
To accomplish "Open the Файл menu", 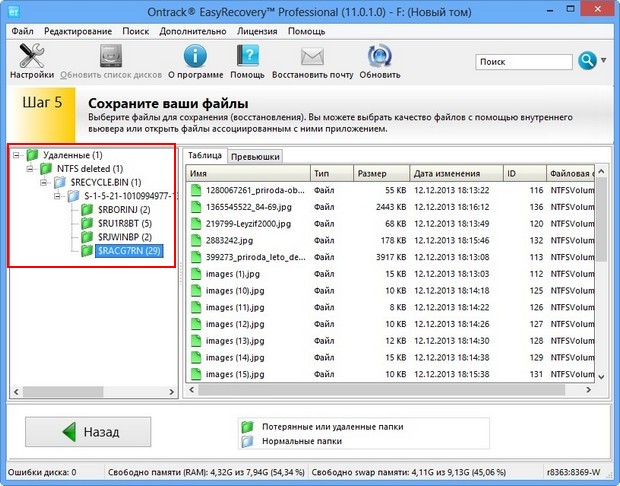I will click(x=22, y=31).
